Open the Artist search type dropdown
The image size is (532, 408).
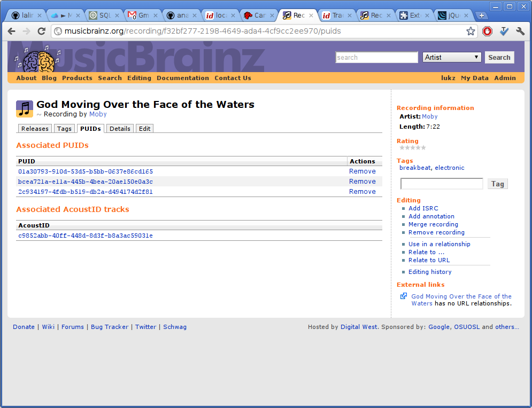[x=452, y=57]
